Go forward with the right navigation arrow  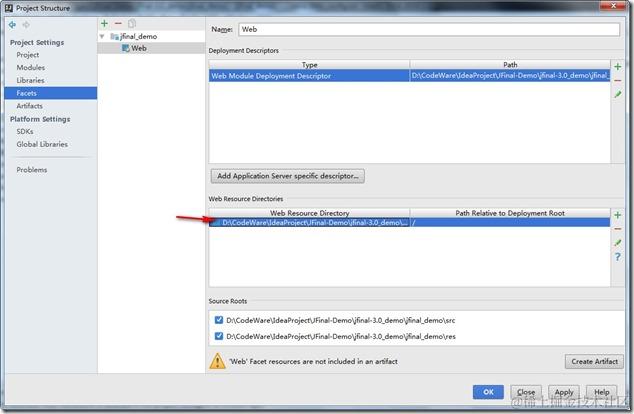point(26,25)
